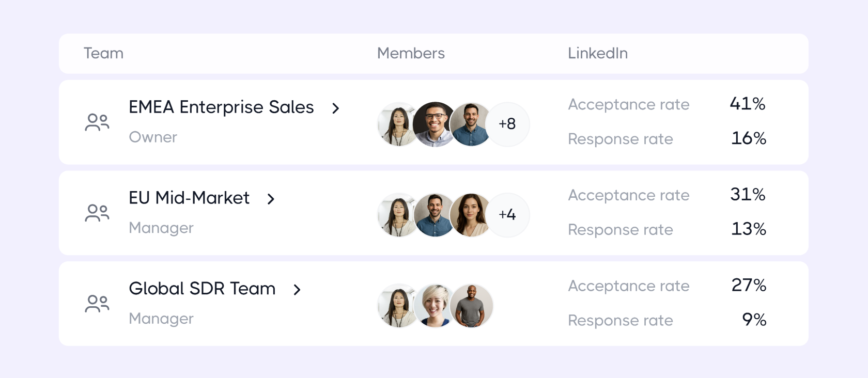
Task: Show the +8 more members in EMEA team
Action: tap(507, 124)
